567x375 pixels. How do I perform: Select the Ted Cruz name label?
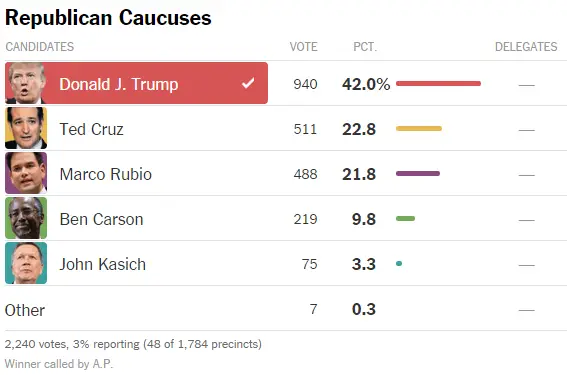point(91,129)
